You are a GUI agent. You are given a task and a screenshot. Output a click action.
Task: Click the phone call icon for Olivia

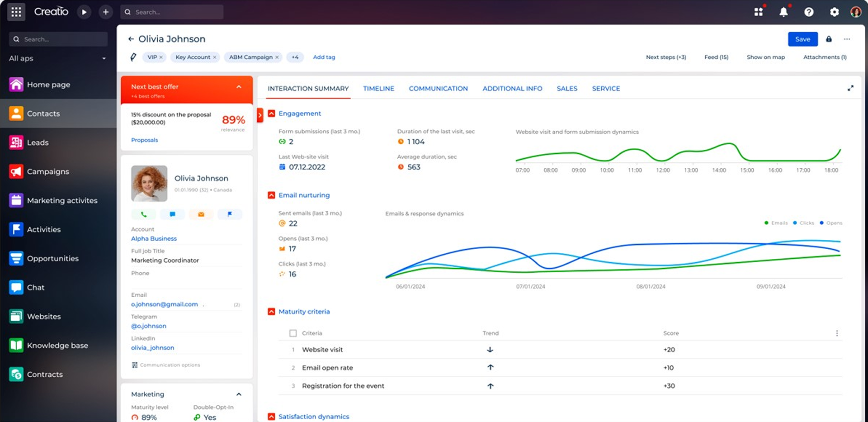point(144,214)
